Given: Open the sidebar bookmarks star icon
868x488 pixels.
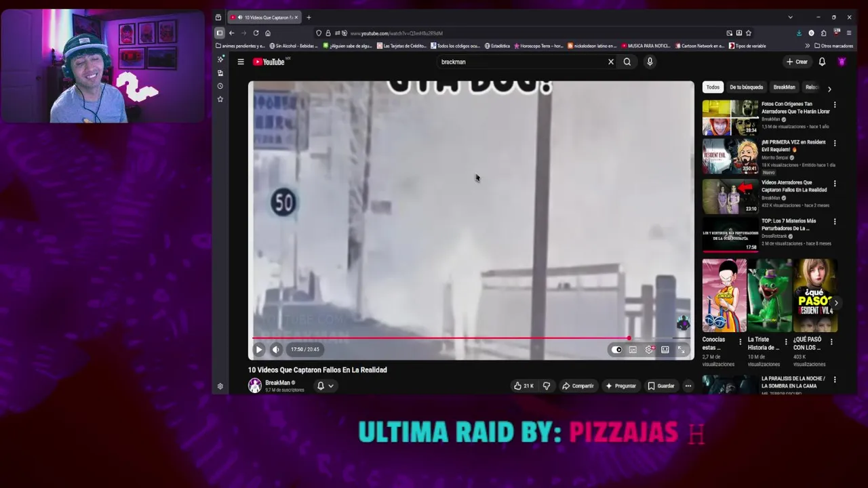Looking at the screenshot, I should click(220, 100).
